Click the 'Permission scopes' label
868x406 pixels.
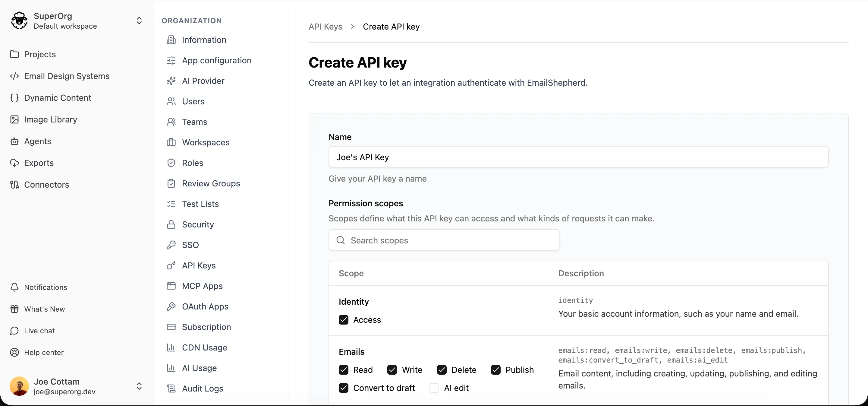(x=366, y=203)
